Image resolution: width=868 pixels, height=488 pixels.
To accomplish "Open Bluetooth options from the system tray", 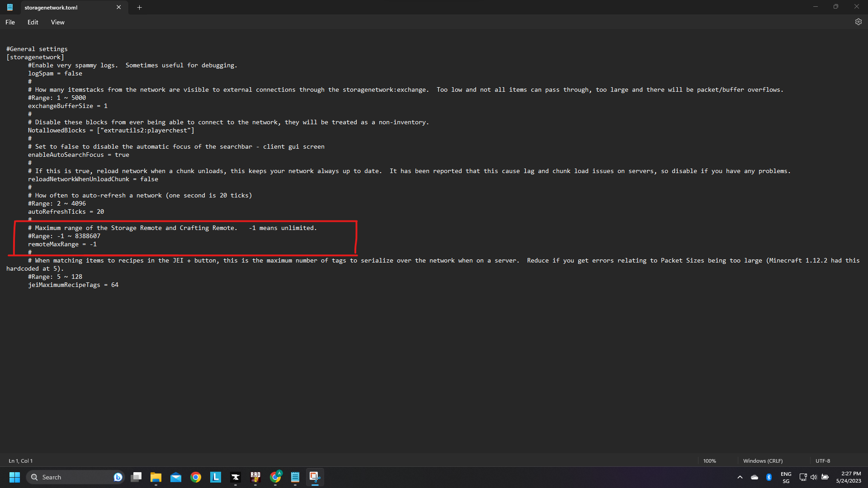I will pyautogui.click(x=769, y=477).
